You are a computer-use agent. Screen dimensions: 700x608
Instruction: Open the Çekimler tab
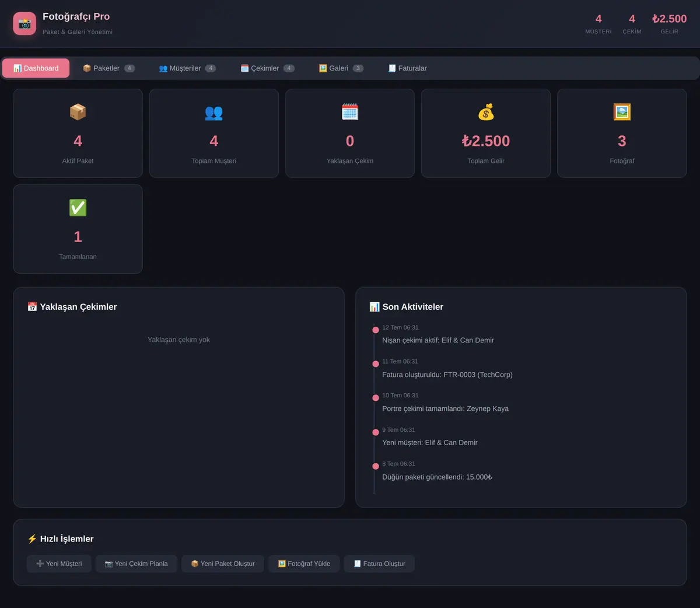pyautogui.click(x=268, y=68)
